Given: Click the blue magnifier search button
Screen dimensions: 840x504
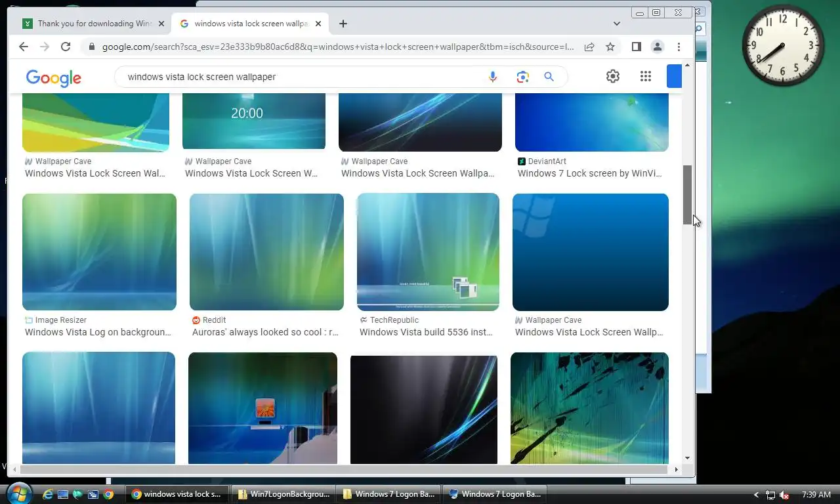Looking at the screenshot, I should pyautogui.click(x=549, y=77).
